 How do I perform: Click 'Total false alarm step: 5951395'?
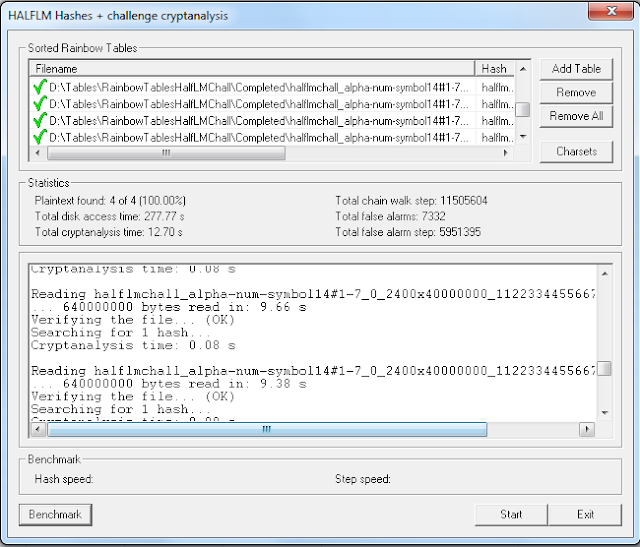(x=408, y=232)
